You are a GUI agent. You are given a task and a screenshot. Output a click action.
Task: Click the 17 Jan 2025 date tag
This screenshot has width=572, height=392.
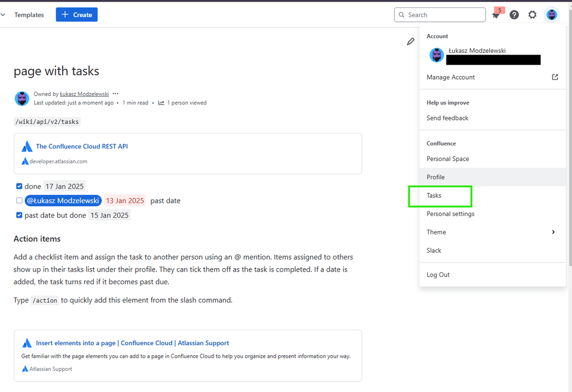pos(65,186)
